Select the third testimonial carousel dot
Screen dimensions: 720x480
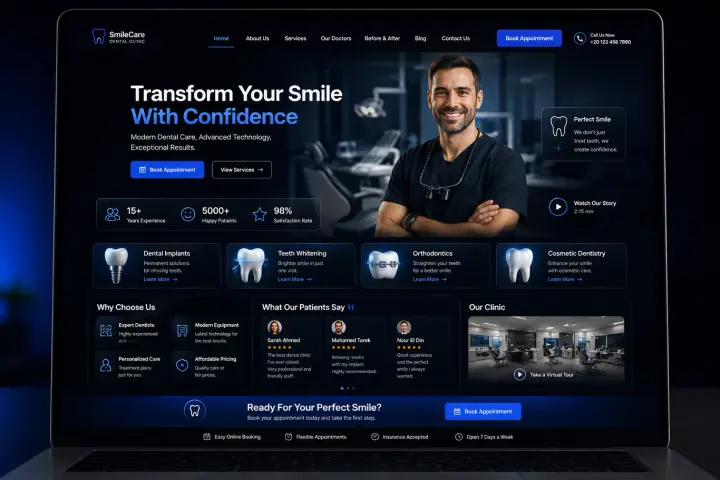point(353,389)
